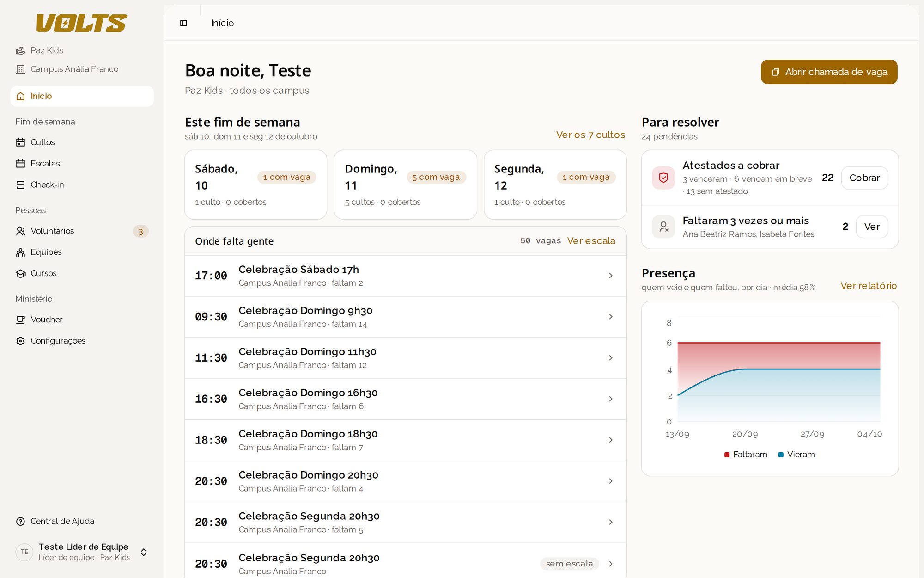This screenshot has height=578, width=924.
Task: Click the sem escala badge
Action: 569,564
